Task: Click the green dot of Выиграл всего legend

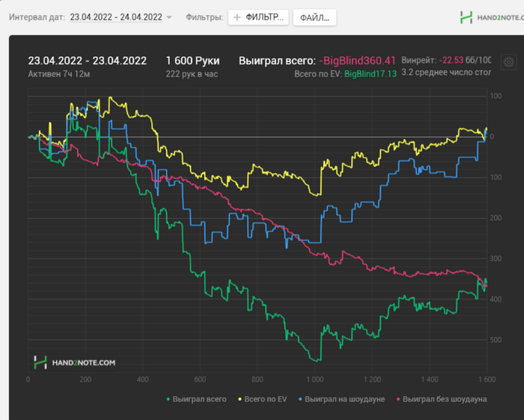Action: pyautogui.click(x=168, y=399)
